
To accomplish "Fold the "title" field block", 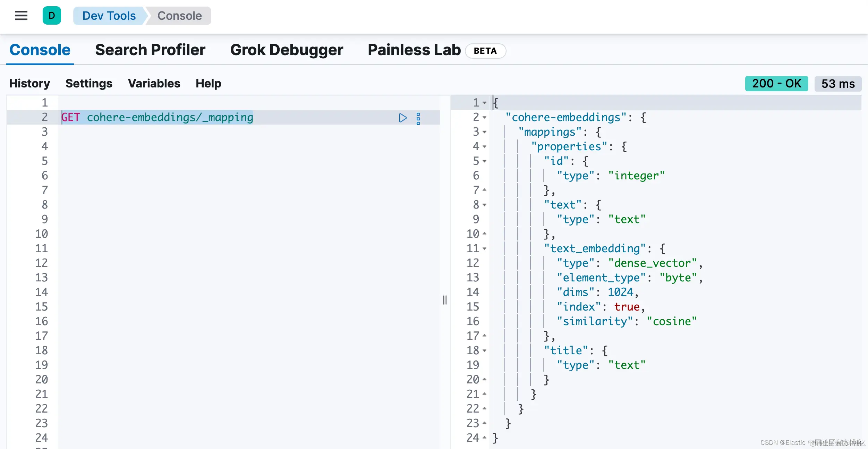I will pos(485,351).
